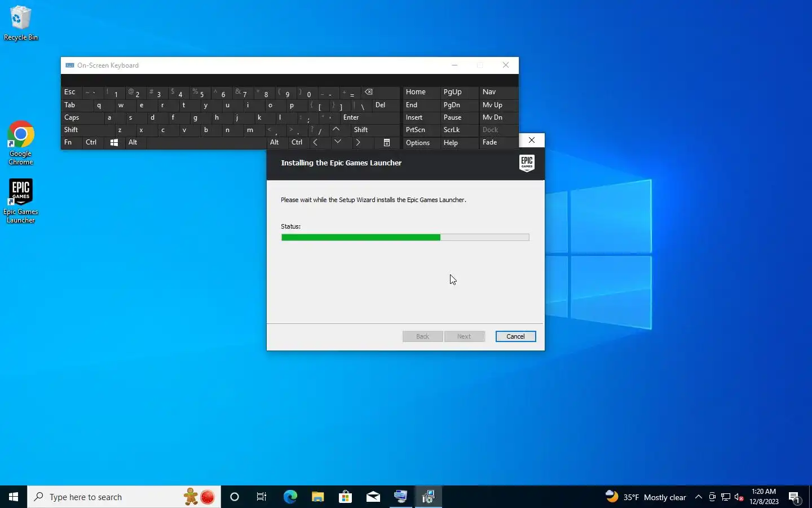Cancel the Epic Games Launcher installation

pyautogui.click(x=515, y=336)
